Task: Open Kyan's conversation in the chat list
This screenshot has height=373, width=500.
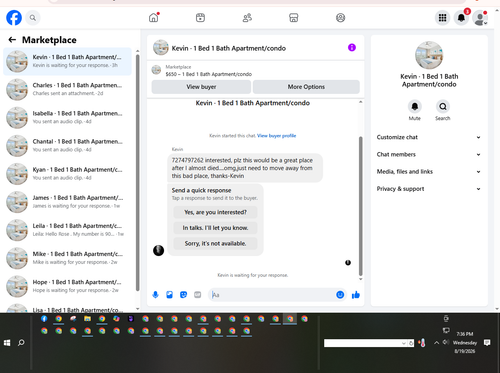Action: point(68,174)
